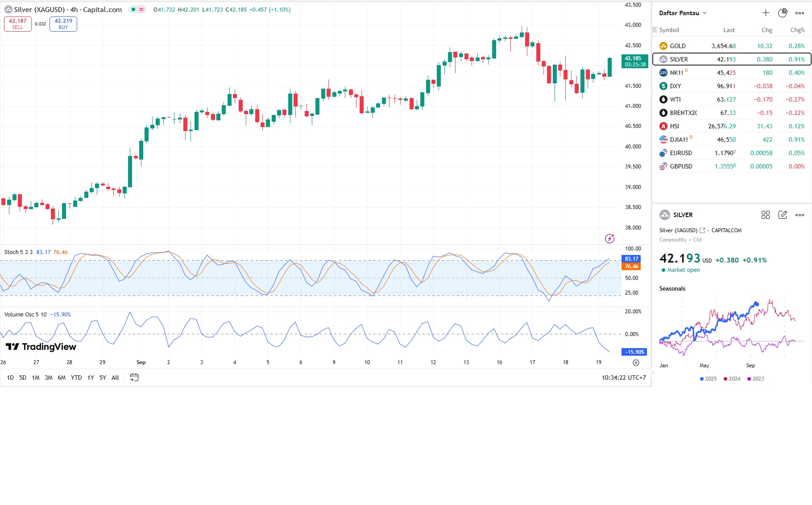The image size is (812, 505).
Task: Expand the Daftar Pantau watchlist dropdown
Action: coord(683,13)
